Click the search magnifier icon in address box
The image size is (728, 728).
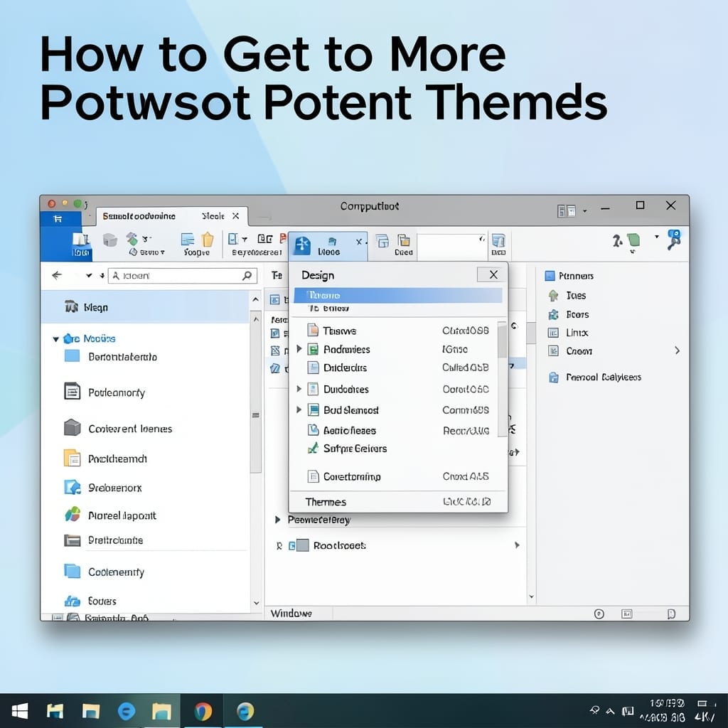[247, 276]
